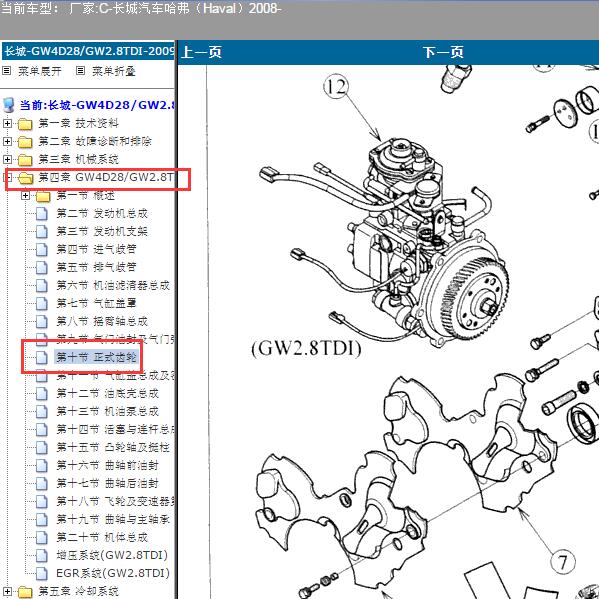Click 菜单展开 to expand all menus
This screenshot has width=599, height=599.
[40, 71]
